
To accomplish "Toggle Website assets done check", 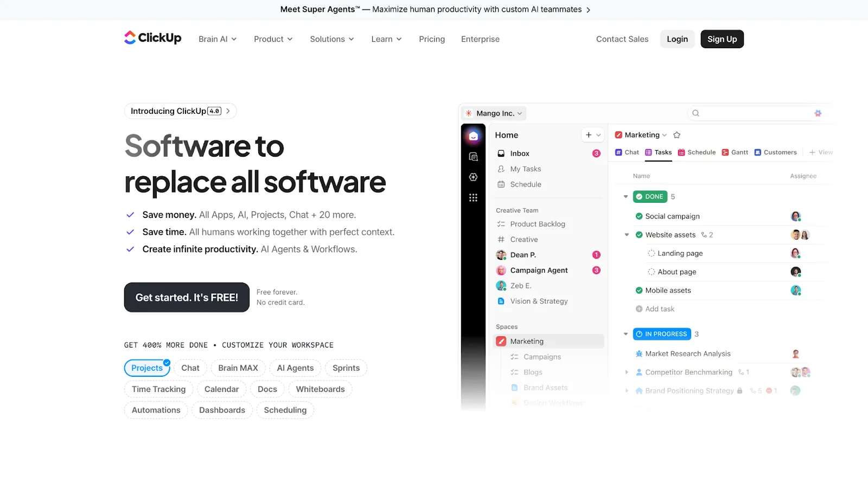I will (x=639, y=235).
